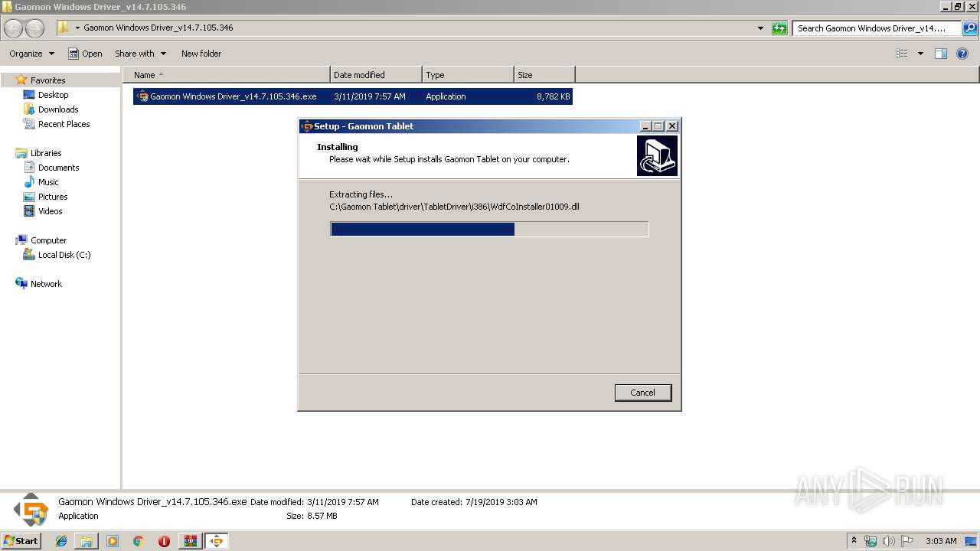Viewport: 980px width, 551px height.
Task: Select Libraries in the navigation pane
Action: click(45, 153)
